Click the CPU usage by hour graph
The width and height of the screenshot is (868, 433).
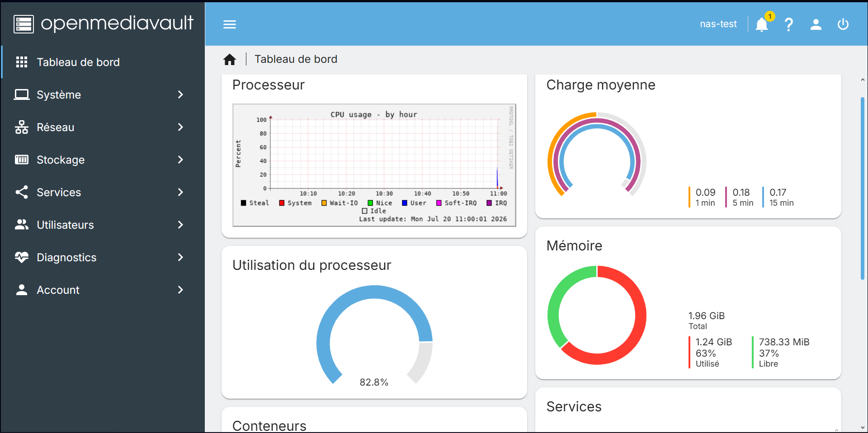[374, 165]
